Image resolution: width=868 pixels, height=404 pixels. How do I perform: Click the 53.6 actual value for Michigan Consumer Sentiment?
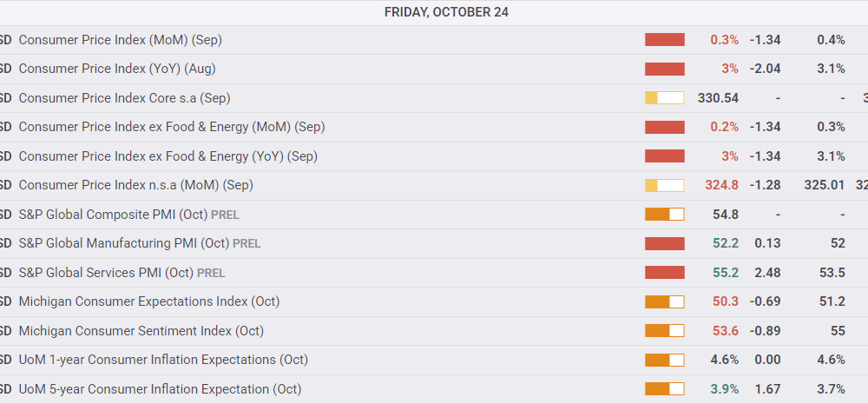pos(726,331)
